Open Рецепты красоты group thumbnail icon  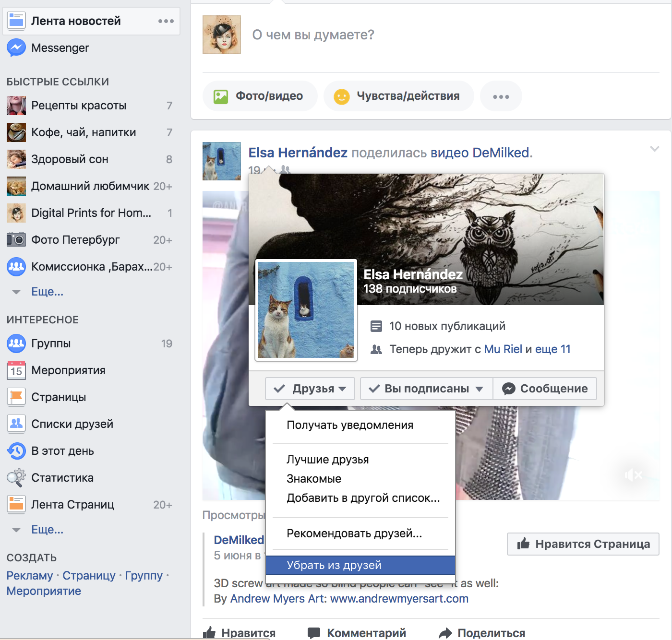click(x=16, y=106)
